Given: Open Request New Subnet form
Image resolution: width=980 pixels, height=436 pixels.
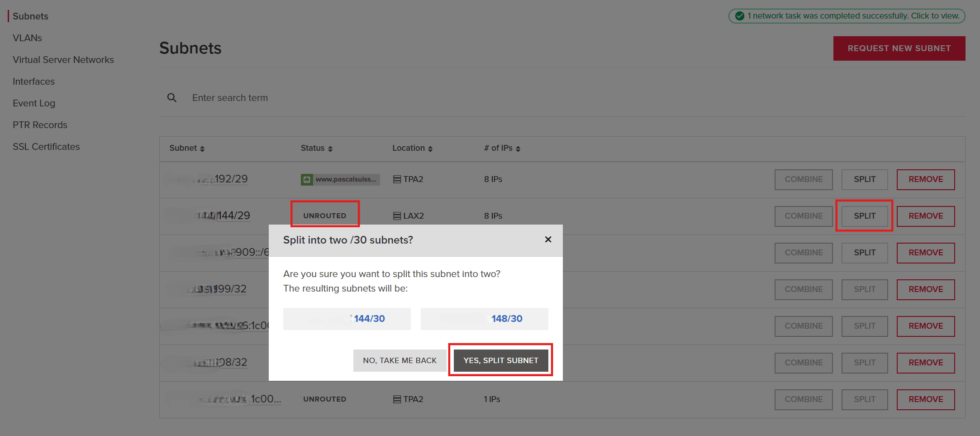Looking at the screenshot, I should [899, 48].
